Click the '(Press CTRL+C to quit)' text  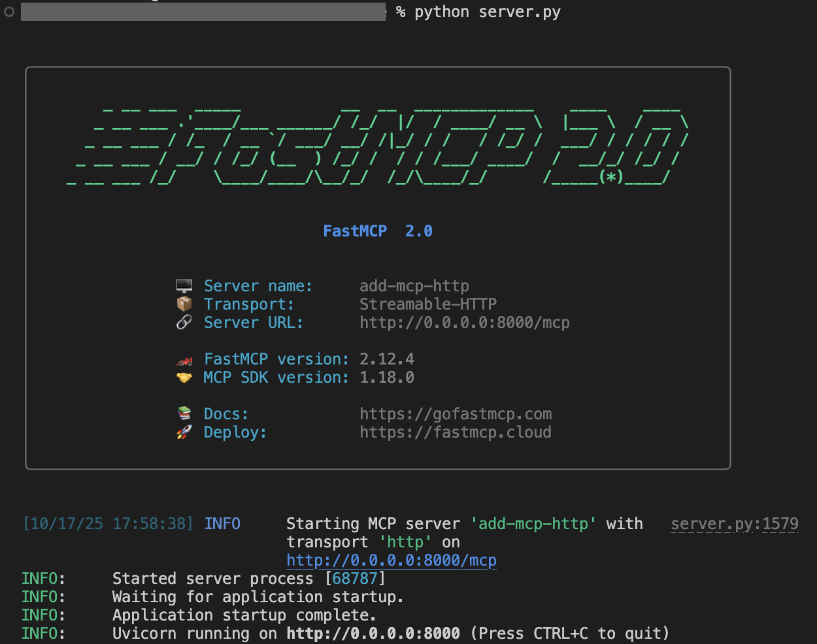coord(570,634)
